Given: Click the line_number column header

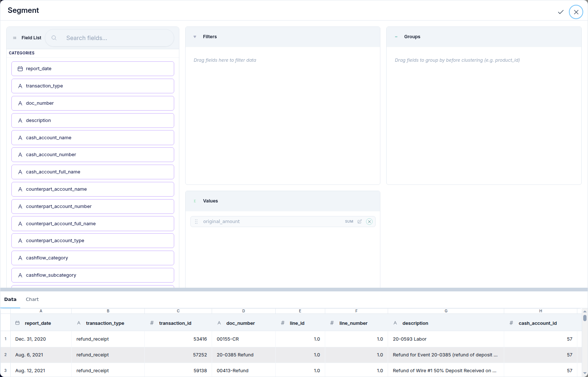Looking at the screenshot, I should click(x=356, y=323).
